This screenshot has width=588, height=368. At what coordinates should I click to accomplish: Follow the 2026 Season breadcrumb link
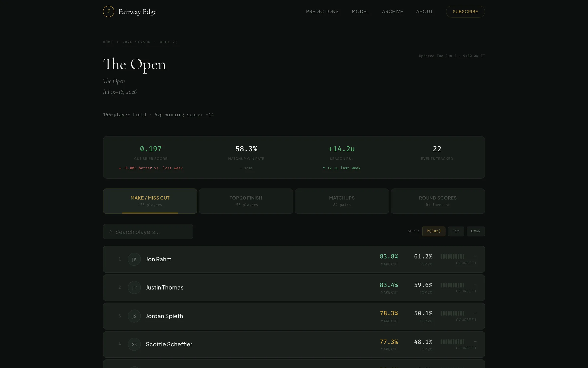coord(136,42)
